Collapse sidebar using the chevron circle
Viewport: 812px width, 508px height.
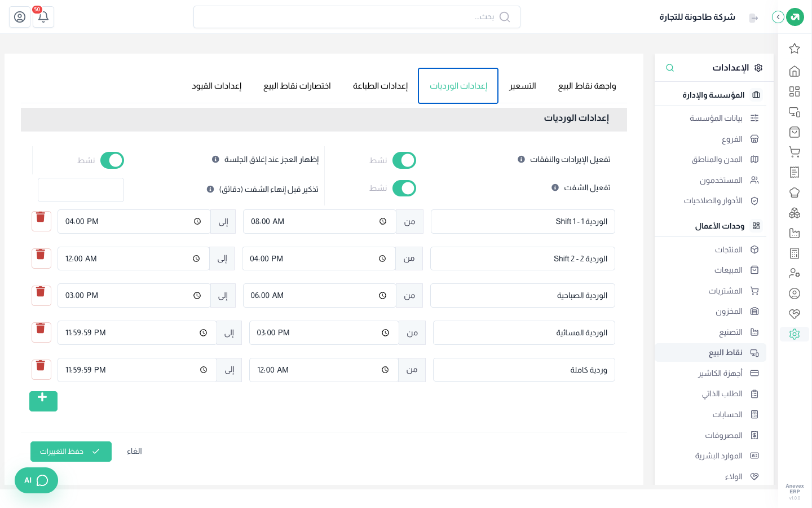778,17
